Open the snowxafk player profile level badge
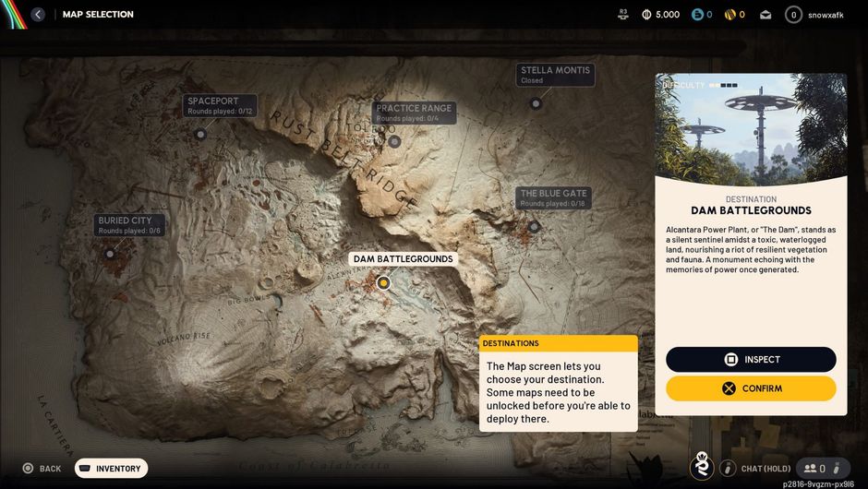The height and width of the screenshot is (489, 868). (793, 15)
